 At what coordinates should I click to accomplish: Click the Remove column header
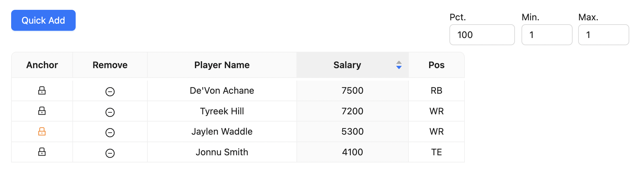click(110, 65)
